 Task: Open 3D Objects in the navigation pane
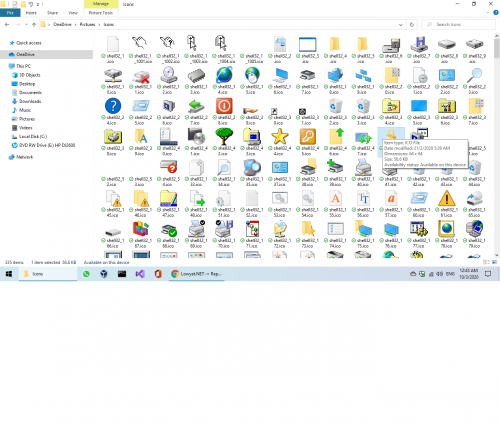[x=29, y=75]
